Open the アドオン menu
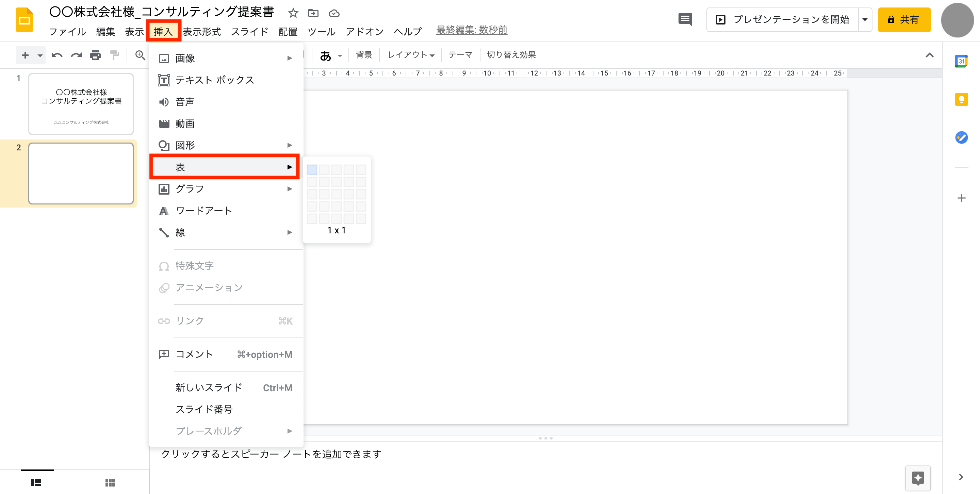This screenshot has height=494, width=980. pos(364,32)
